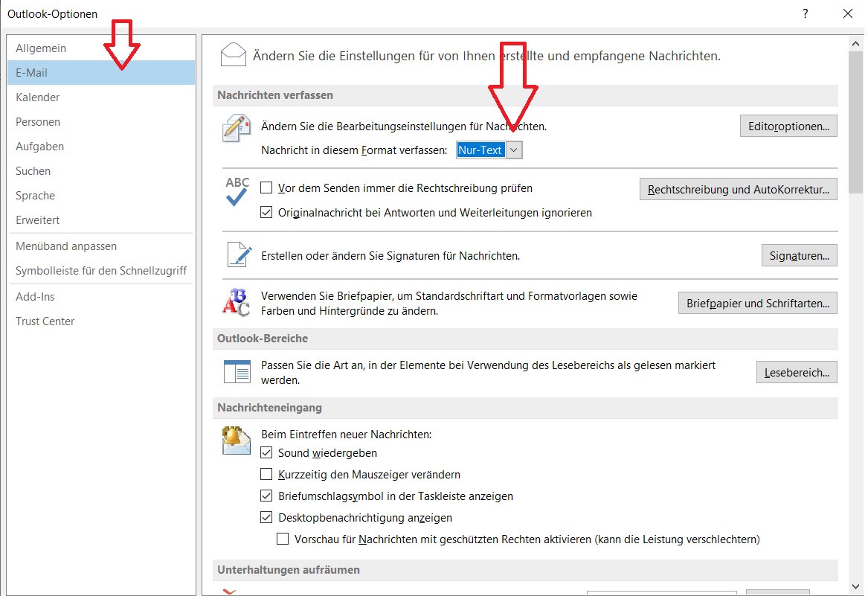
Task: Click the Signaturen button
Action: 800,255
